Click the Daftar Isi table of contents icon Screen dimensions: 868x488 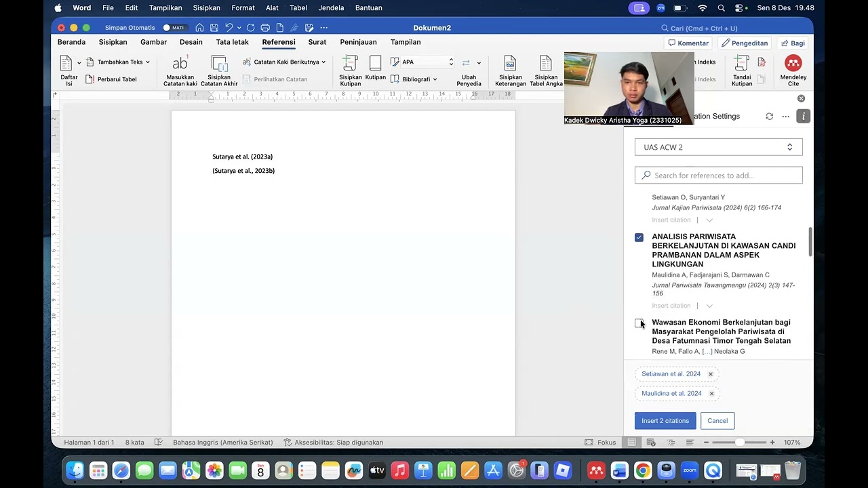pyautogui.click(x=66, y=64)
